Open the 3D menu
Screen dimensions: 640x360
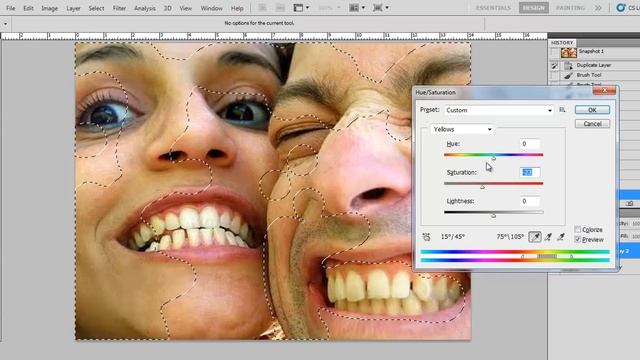pos(168,8)
